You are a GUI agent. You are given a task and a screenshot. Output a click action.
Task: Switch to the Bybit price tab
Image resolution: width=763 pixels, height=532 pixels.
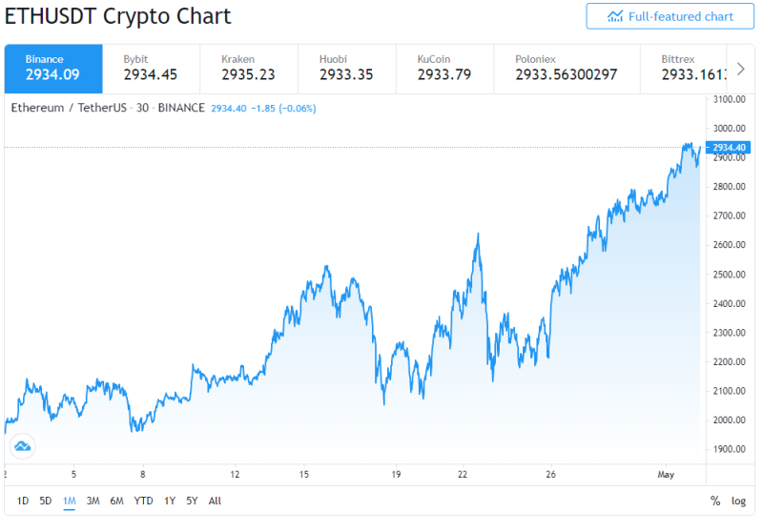pyautogui.click(x=152, y=69)
